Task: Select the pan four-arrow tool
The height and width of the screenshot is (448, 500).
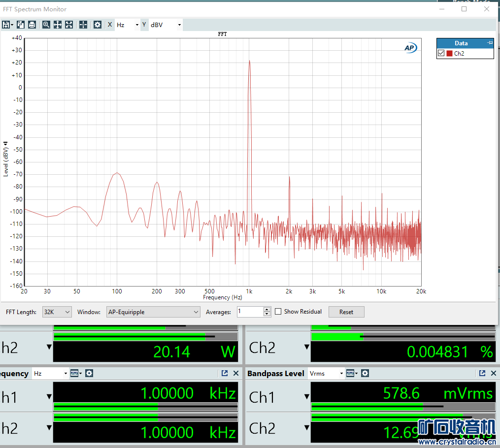Action: click(x=58, y=25)
